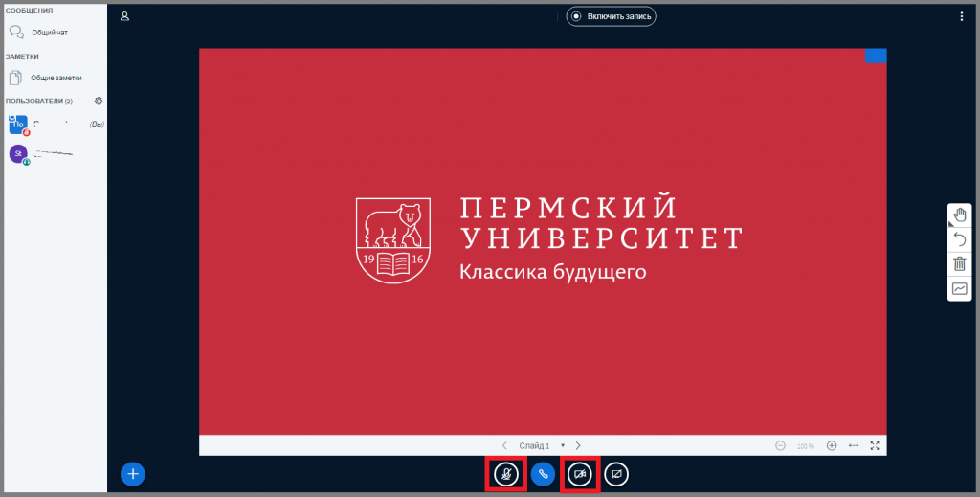Image resolution: width=980 pixels, height=497 pixels.
Task: Click the trash icon to clear annotations
Action: (x=959, y=264)
